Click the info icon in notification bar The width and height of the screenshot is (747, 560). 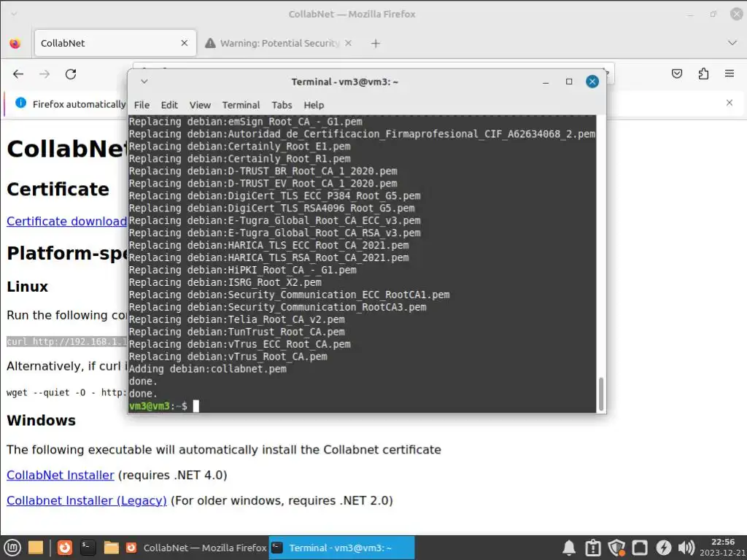[x=20, y=103]
